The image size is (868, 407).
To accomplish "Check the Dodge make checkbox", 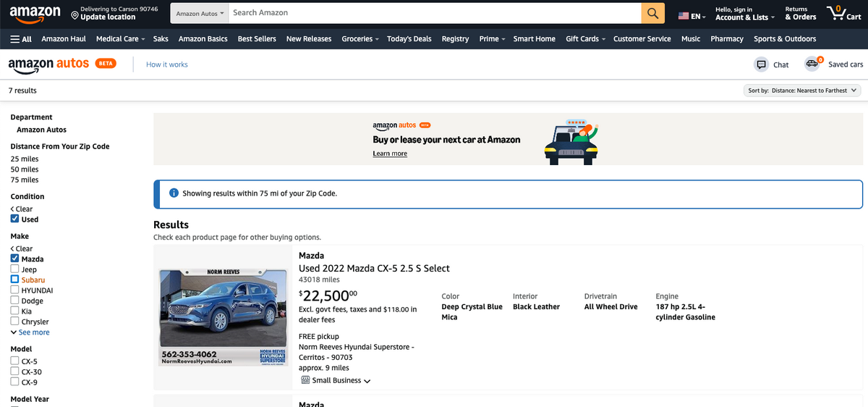I will 14,301.
